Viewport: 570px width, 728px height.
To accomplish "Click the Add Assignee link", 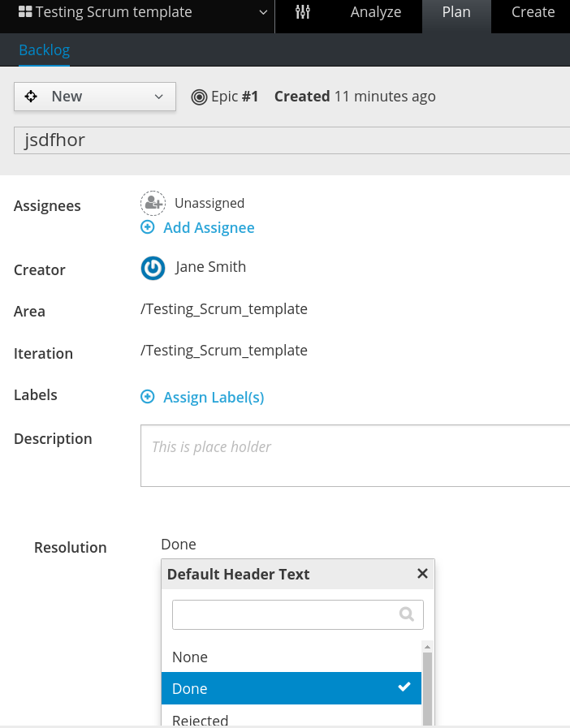I will point(209,228).
